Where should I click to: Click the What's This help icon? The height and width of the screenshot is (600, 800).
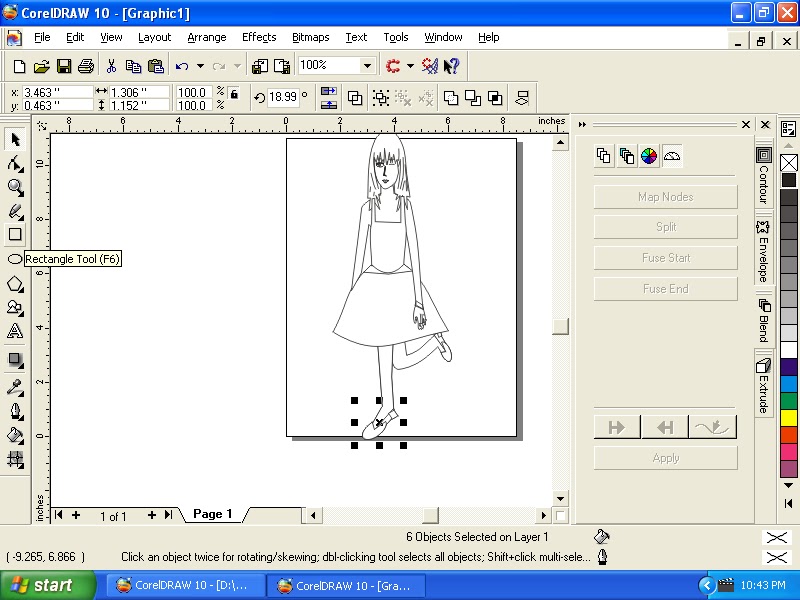[x=452, y=66]
